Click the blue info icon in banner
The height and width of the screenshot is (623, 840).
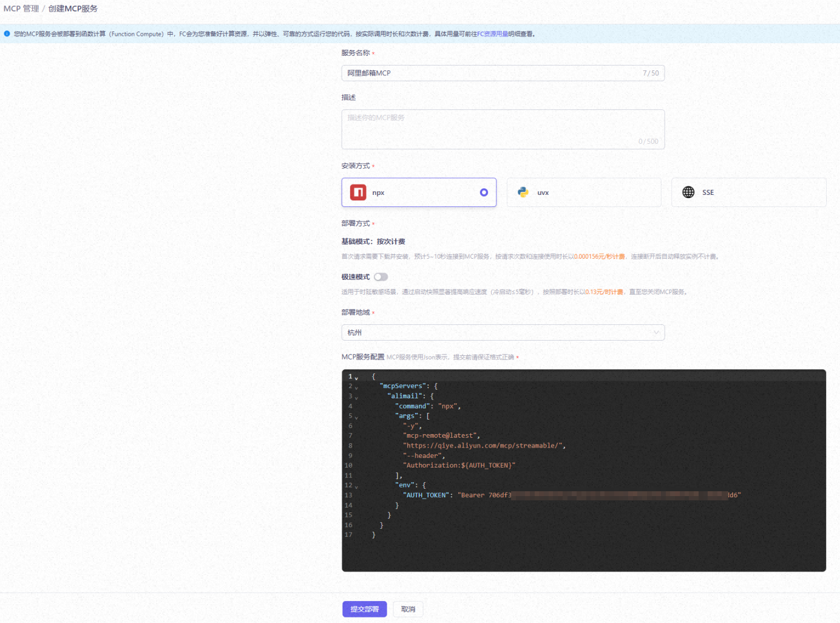pyautogui.click(x=7, y=34)
